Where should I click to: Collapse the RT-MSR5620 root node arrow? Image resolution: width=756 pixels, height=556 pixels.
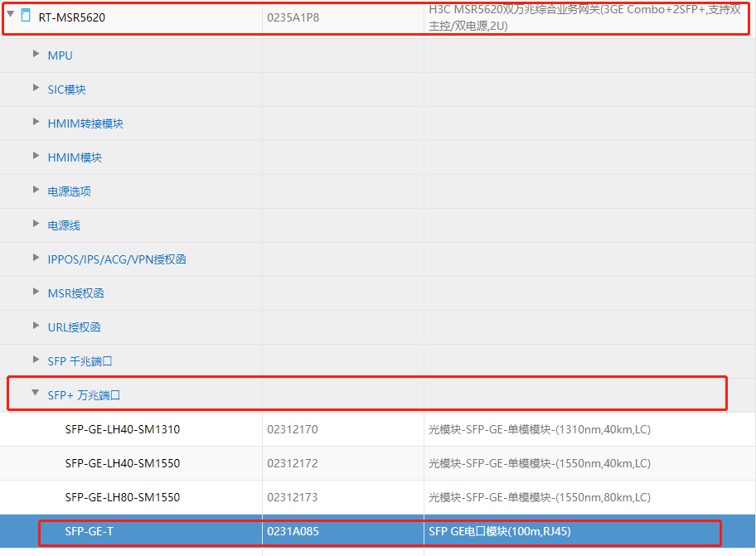(11, 14)
